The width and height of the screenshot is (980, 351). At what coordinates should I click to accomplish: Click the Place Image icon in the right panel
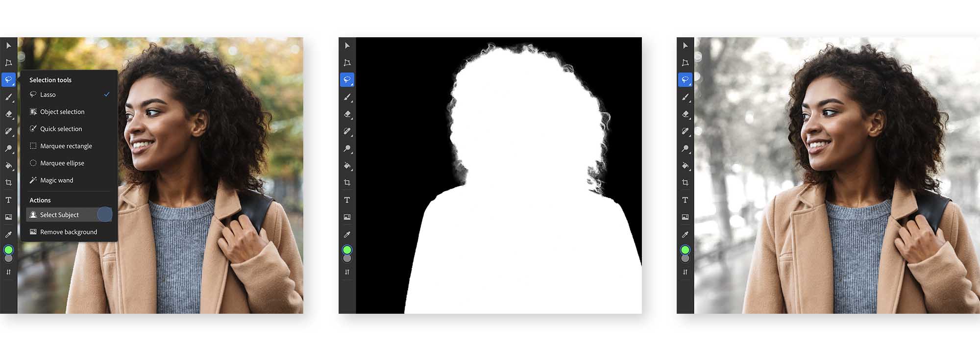(685, 217)
